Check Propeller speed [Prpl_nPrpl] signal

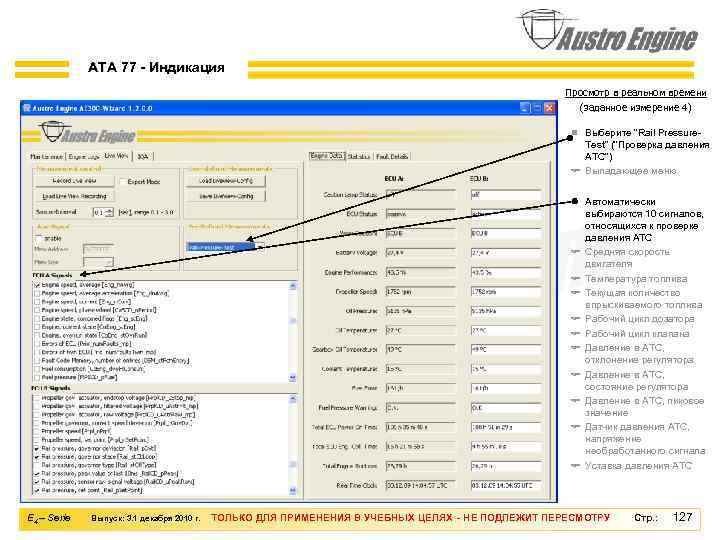click(x=37, y=432)
